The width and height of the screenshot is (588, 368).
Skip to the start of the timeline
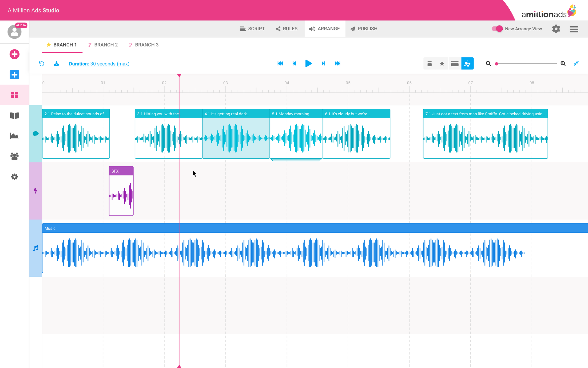[280, 64]
